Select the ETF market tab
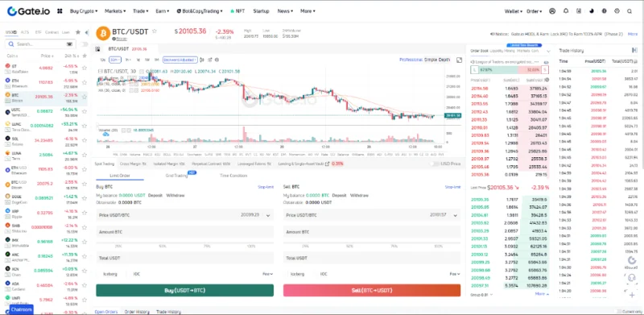 (38, 32)
